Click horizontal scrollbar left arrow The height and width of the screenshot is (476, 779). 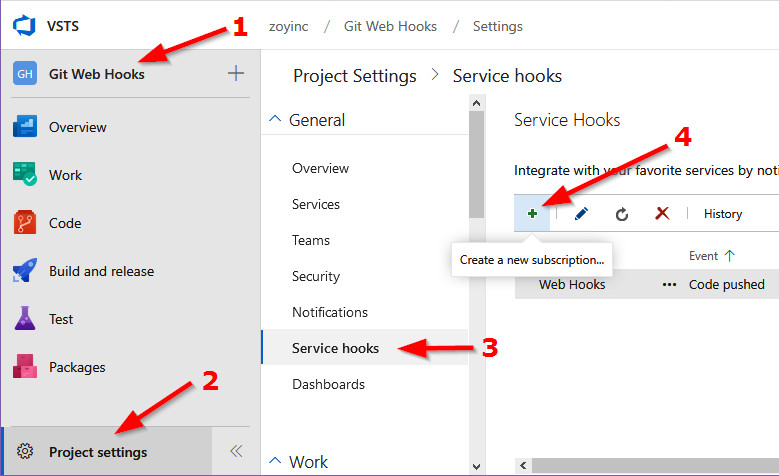click(x=523, y=465)
